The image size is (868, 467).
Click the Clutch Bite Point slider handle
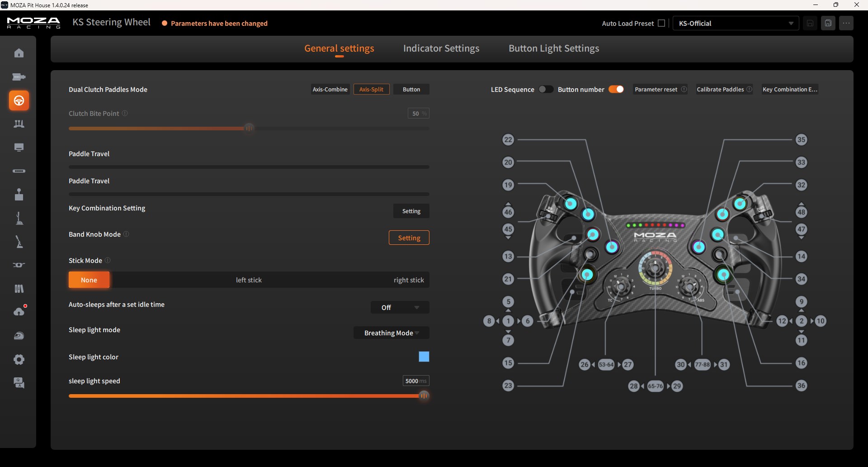(x=249, y=129)
